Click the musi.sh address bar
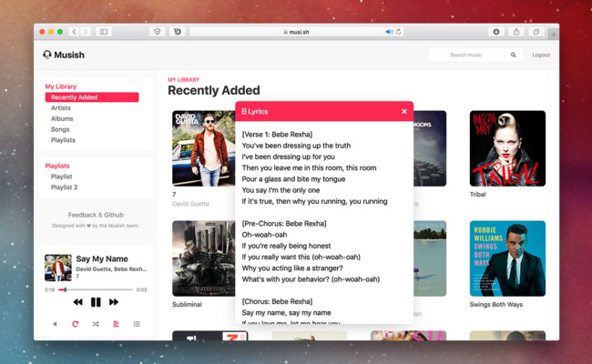This screenshot has height=364, width=592. 296,32
